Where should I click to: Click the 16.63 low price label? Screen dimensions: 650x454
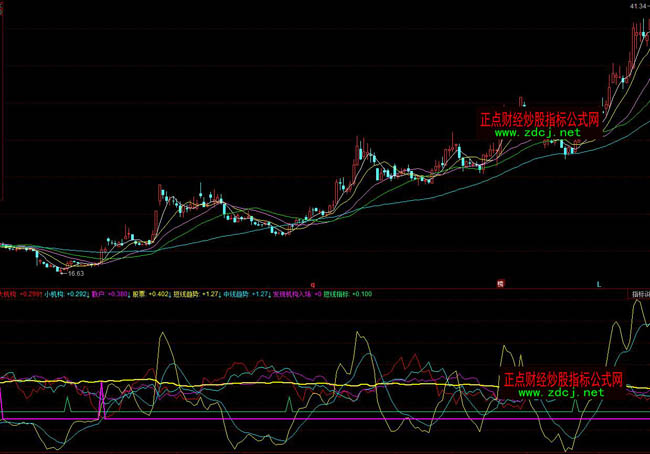tap(75, 271)
